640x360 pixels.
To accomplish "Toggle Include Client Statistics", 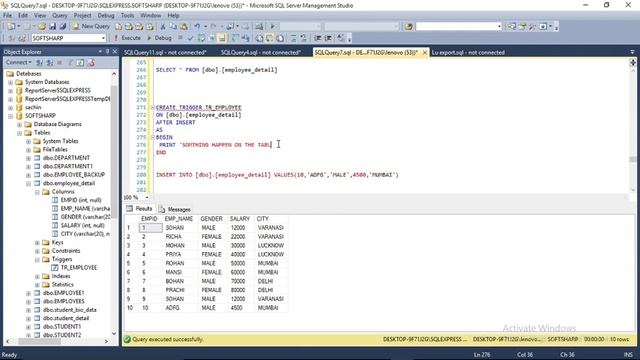I will click(245, 38).
